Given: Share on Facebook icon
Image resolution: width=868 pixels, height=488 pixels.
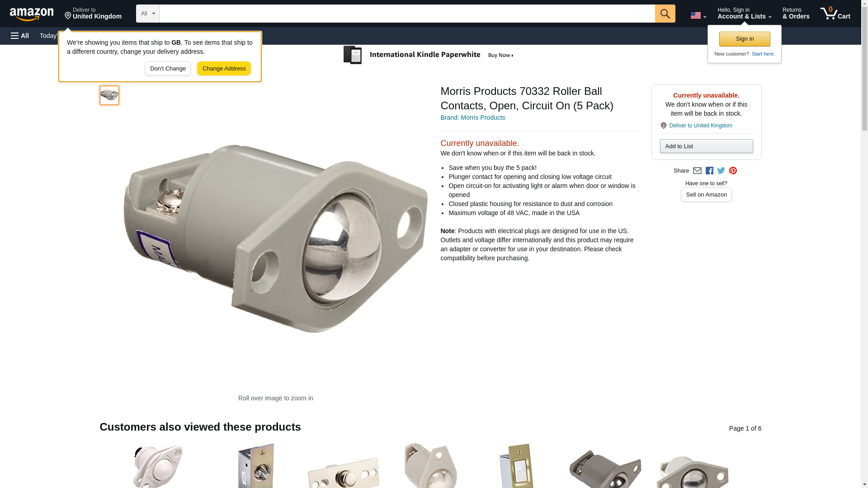Looking at the screenshot, I should click(709, 171).
